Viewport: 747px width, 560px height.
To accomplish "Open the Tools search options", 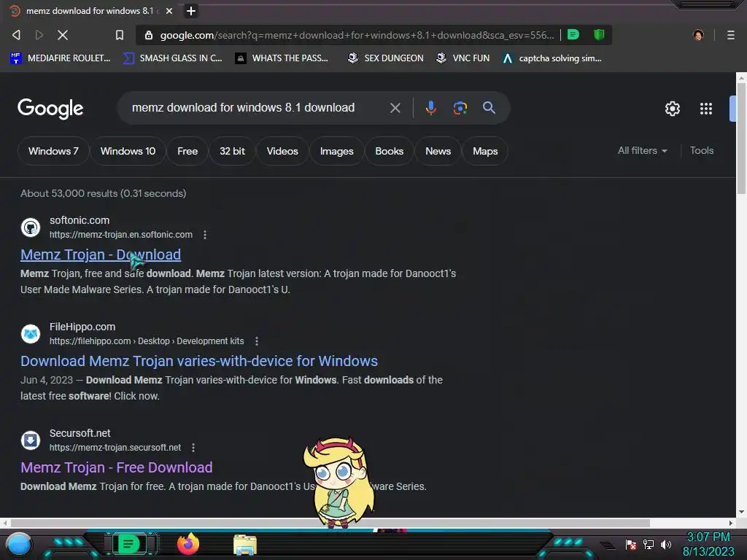I will 702,150.
